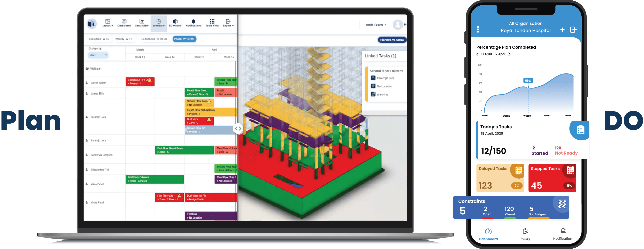
Task: Open the Tech Team dropdown
Action: (376, 25)
